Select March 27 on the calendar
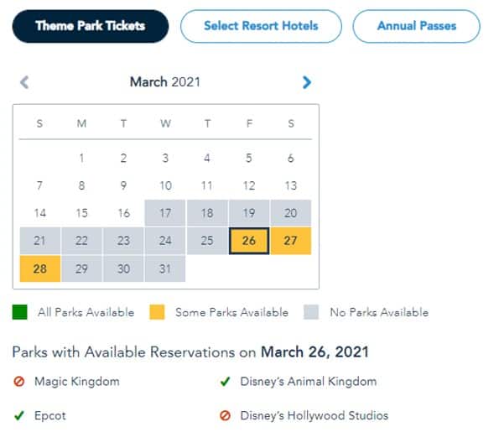The height and width of the screenshot is (448, 499). (x=291, y=241)
